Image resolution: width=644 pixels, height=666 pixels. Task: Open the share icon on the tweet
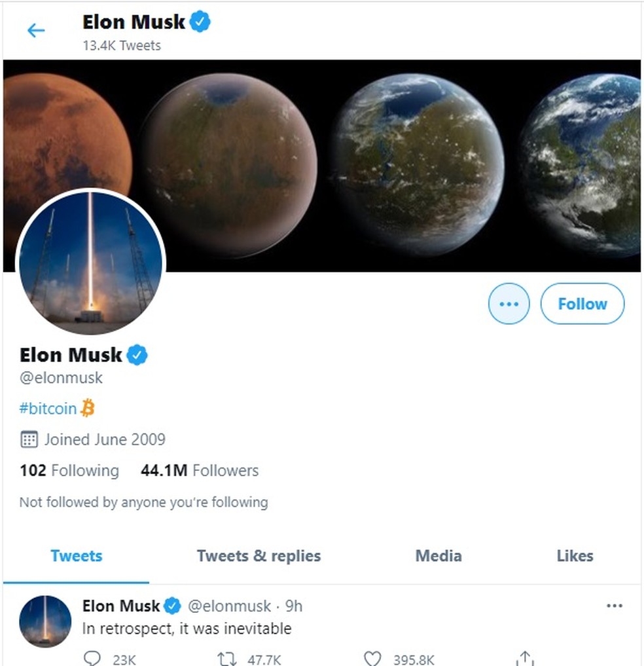click(x=524, y=658)
